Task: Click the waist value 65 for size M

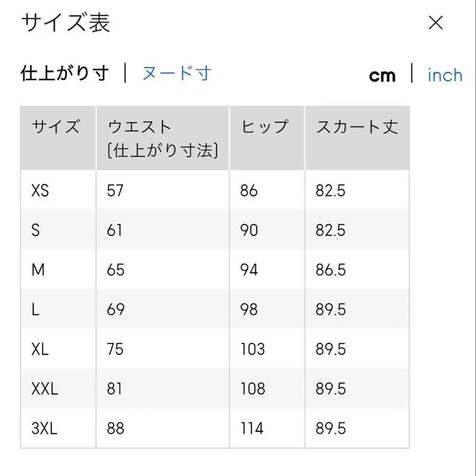Action: click(115, 270)
